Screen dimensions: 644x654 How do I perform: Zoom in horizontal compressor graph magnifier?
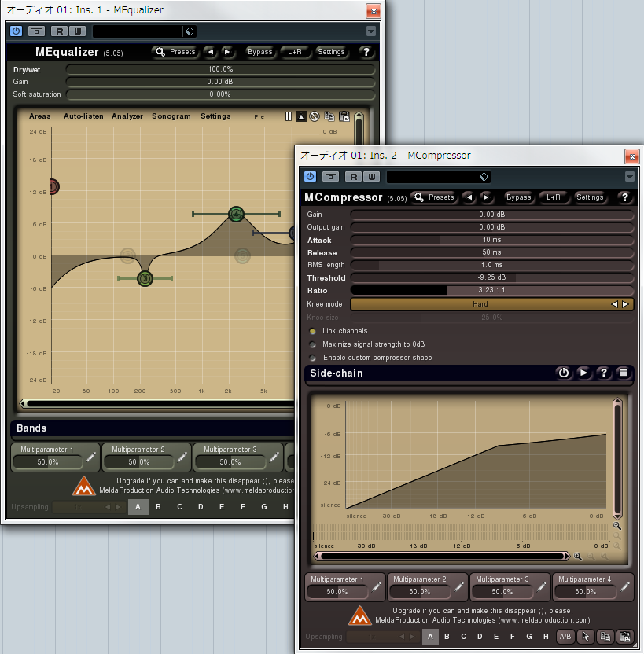pyautogui.click(x=578, y=557)
